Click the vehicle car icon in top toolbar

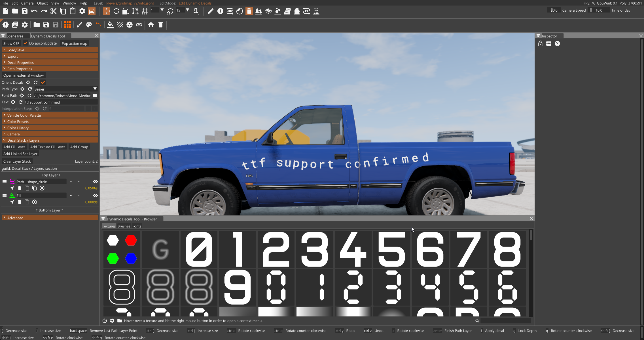[92, 11]
